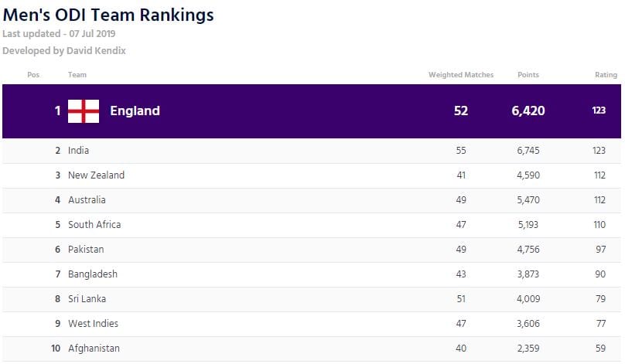Viewport: 625px width, 364px height.
Task: Click the Bangladesh team row
Action: pos(93,274)
